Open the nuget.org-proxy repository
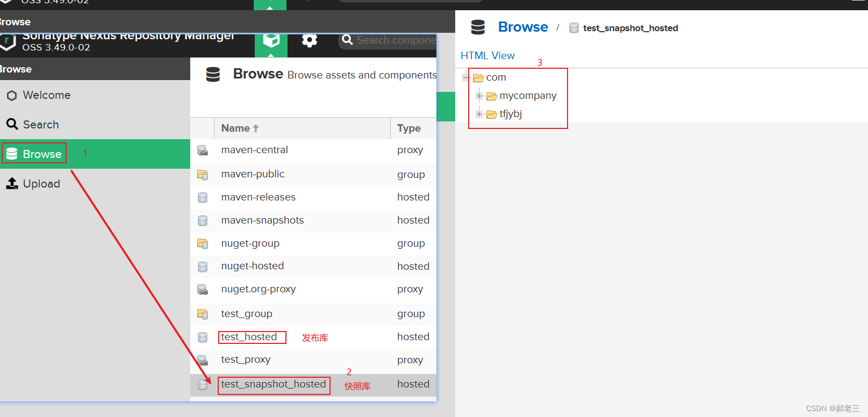 259,289
